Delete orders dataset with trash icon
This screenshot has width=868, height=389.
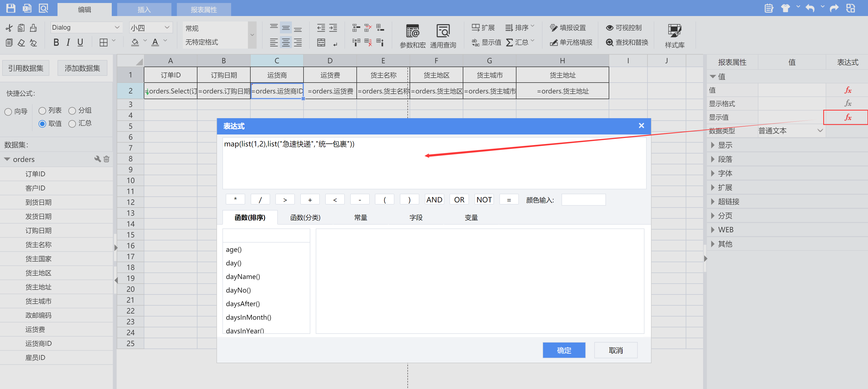pyautogui.click(x=107, y=159)
